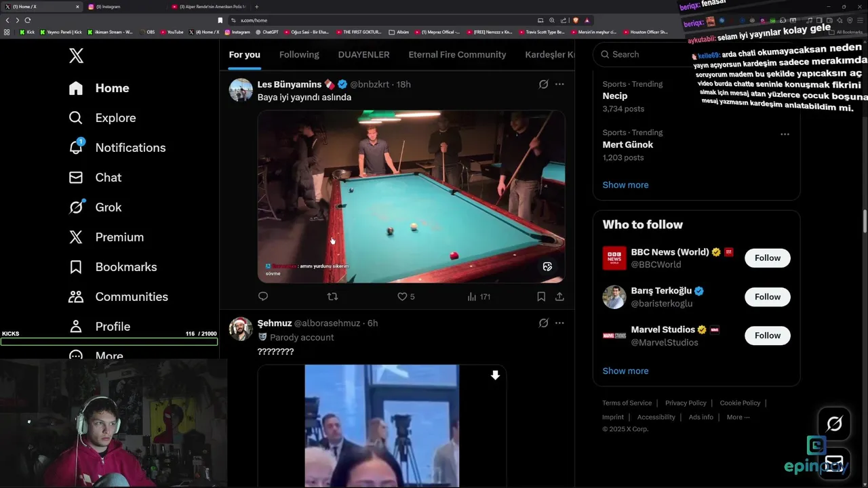Open Şehmuz profile avatar

tap(241, 329)
